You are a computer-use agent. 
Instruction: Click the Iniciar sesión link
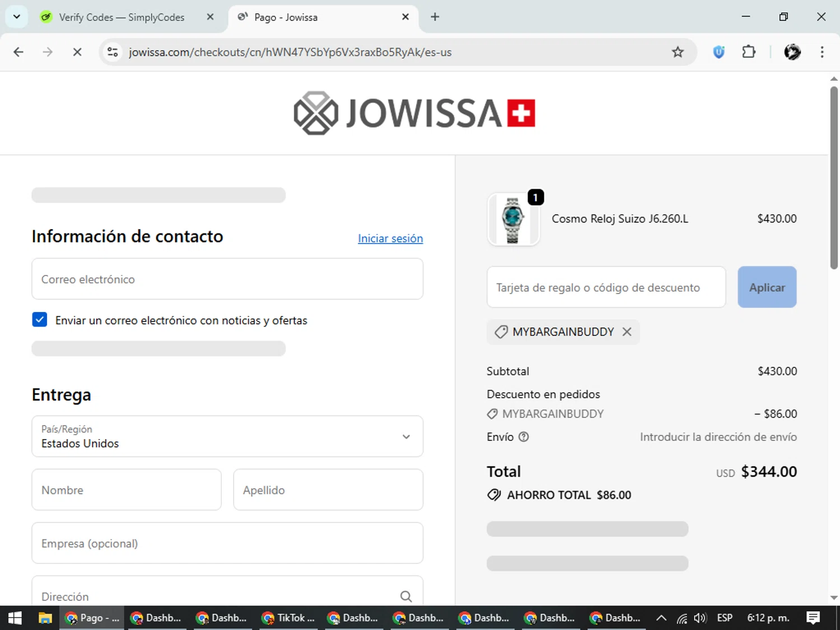coord(390,239)
